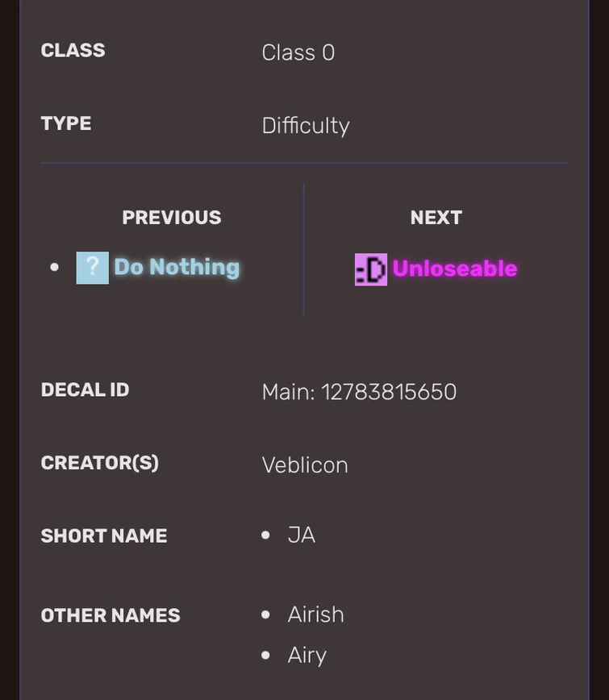The image size is (609, 700).
Task: Click the SHORT NAME label
Action: pos(103,536)
